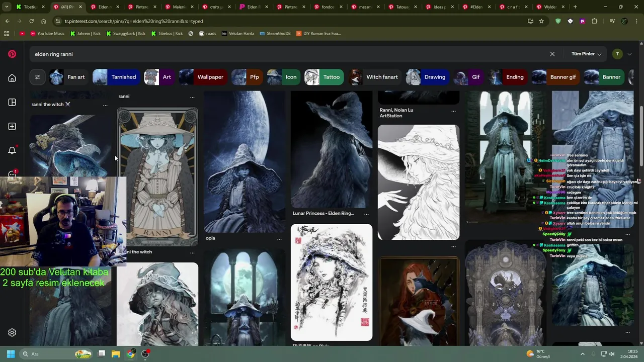The image size is (644, 362).
Task: Open the Chrome apps grid in bookmarks bar
Action: coord(7,33)
